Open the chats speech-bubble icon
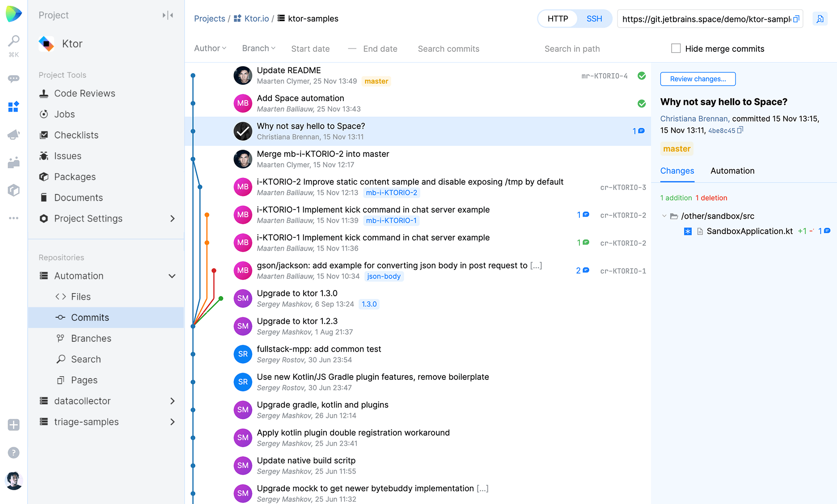 [x=14, y=79]
